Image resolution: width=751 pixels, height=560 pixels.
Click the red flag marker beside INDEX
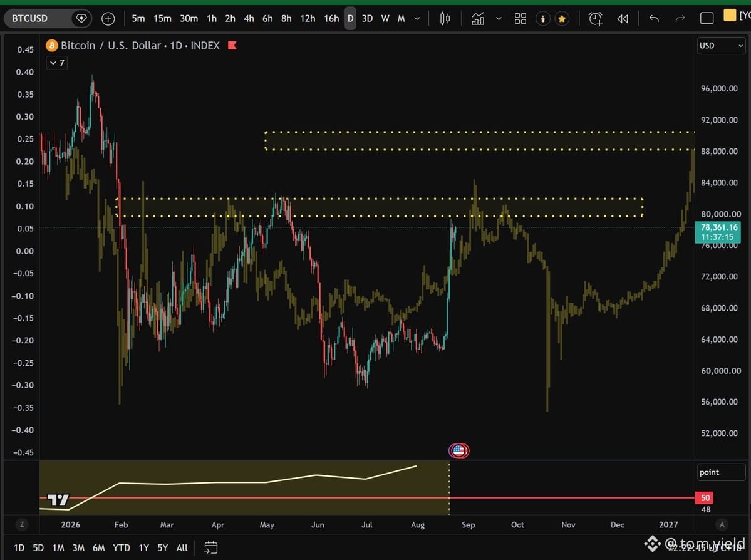pyautogui.click(x=232, y=46)
